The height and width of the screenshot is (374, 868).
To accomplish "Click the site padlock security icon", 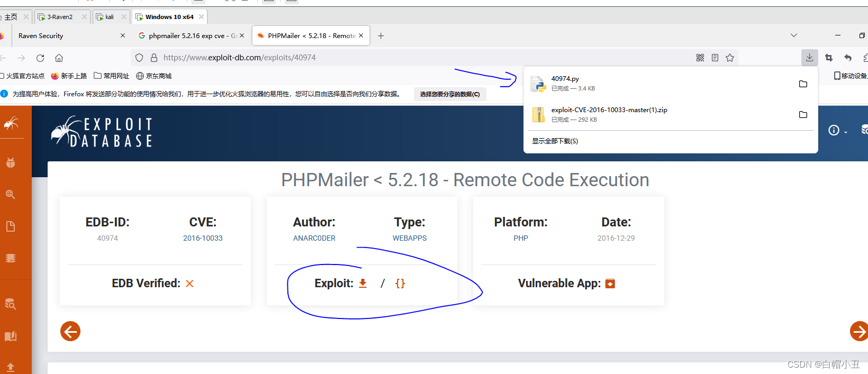I will tap(154, 58).
